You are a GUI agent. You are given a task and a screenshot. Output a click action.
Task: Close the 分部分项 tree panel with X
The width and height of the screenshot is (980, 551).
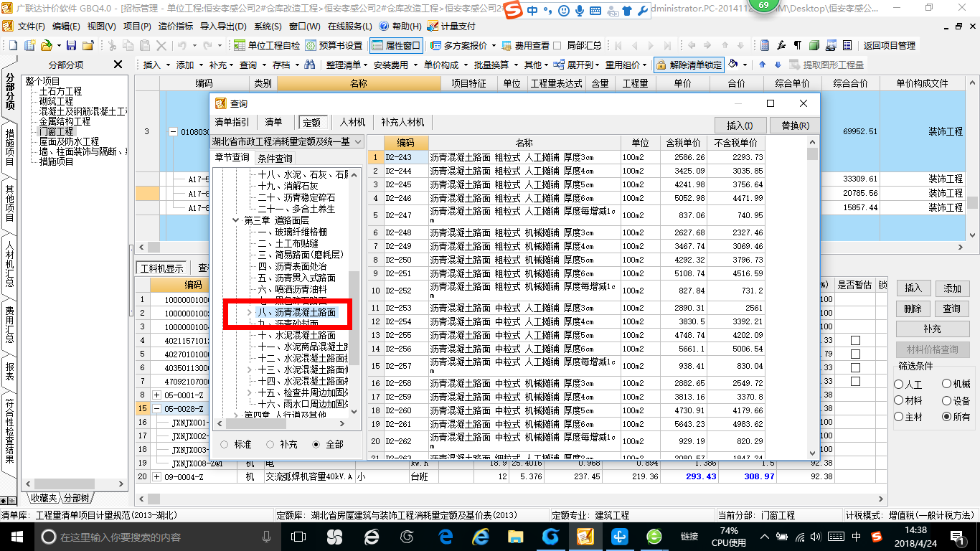pos(118,65)
